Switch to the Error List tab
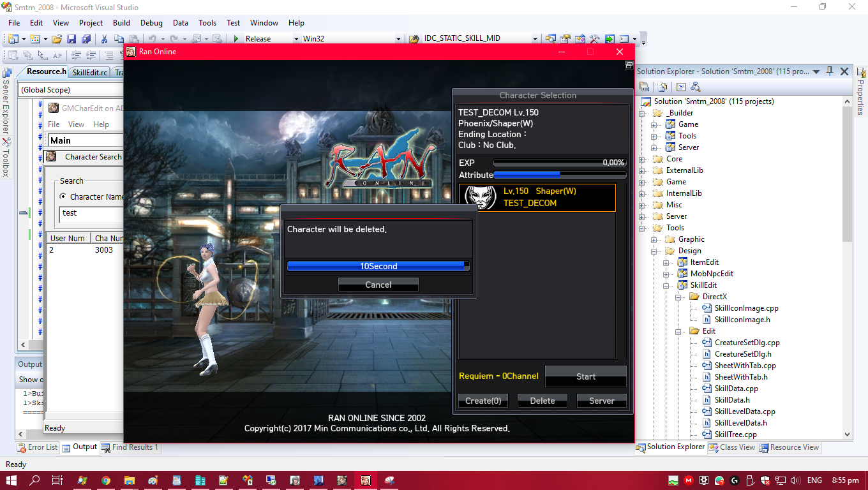 pos(37,447)
